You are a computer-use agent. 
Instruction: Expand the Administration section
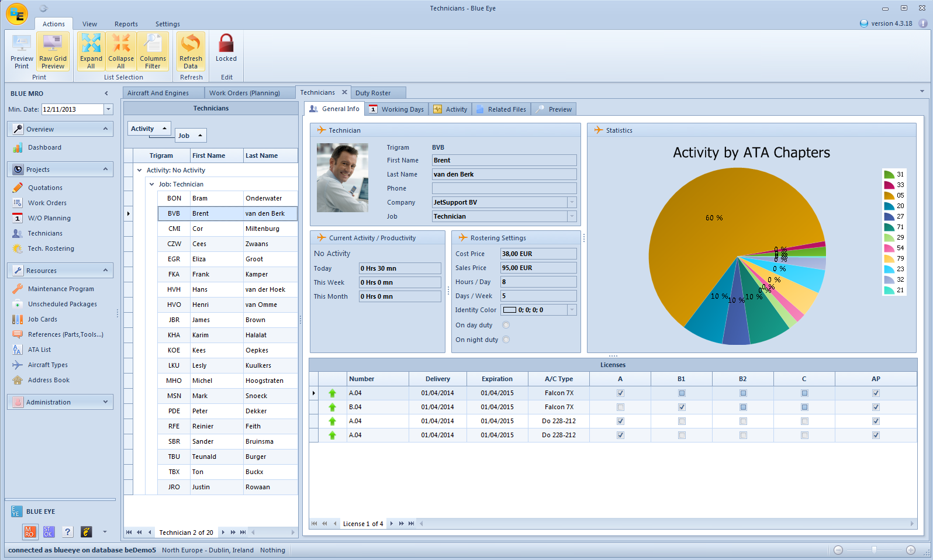(105, 402)
